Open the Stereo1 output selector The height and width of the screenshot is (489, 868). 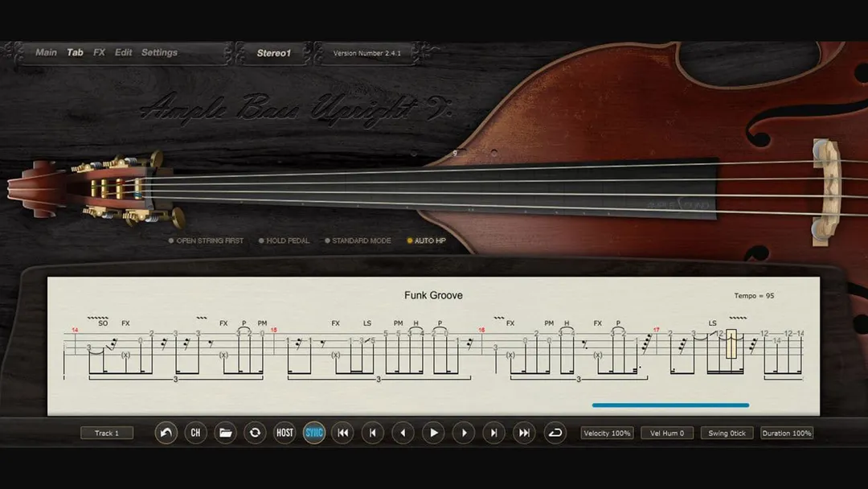click(273, 52)
